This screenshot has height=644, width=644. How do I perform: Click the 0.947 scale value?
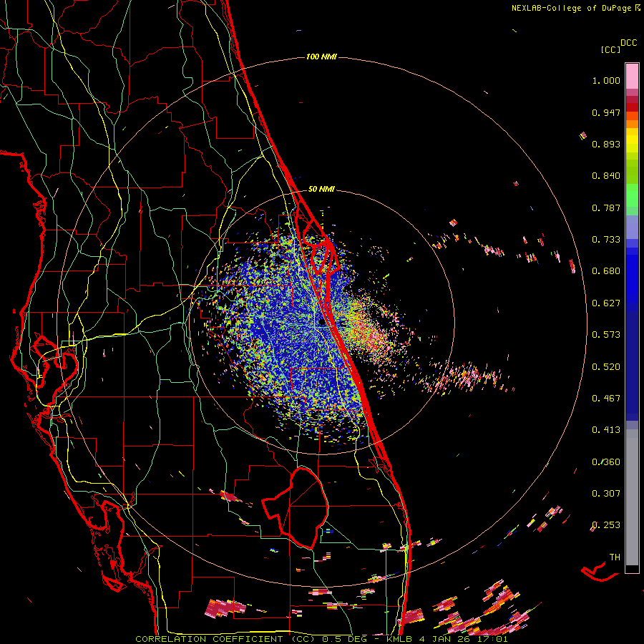point(606,112)
